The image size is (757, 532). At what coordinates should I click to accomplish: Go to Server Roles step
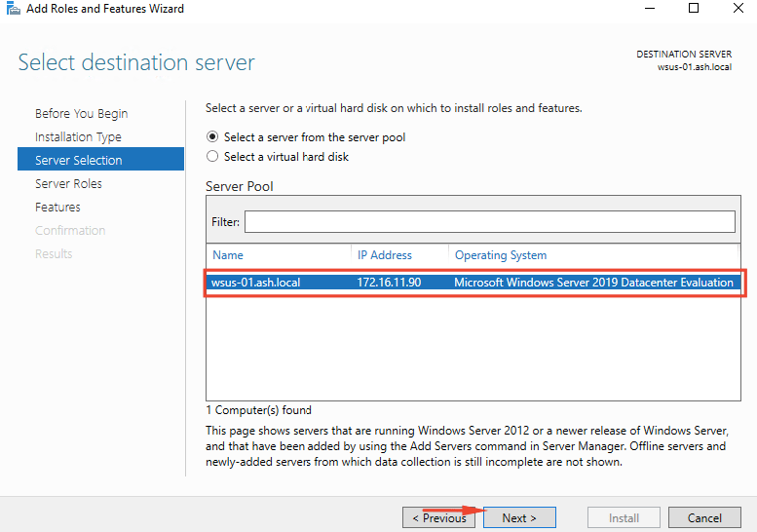(x=68, y=183)
